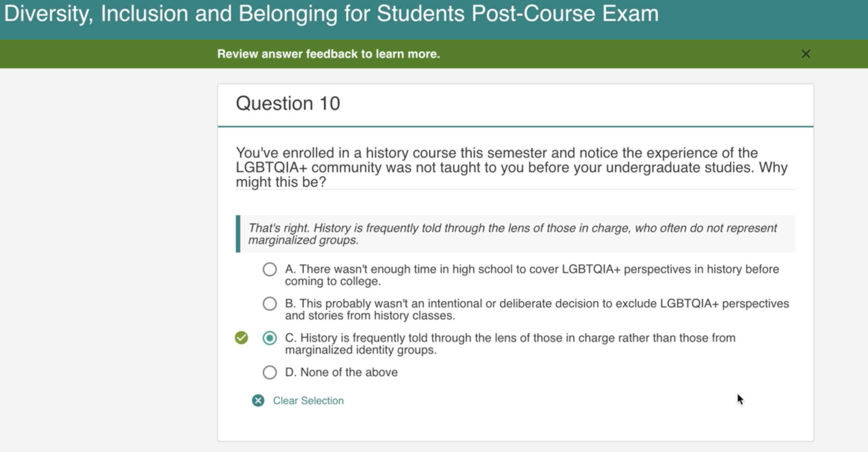The image size is (868, 452).
Task: Select radio button for answer A
Action: (269, 269)
